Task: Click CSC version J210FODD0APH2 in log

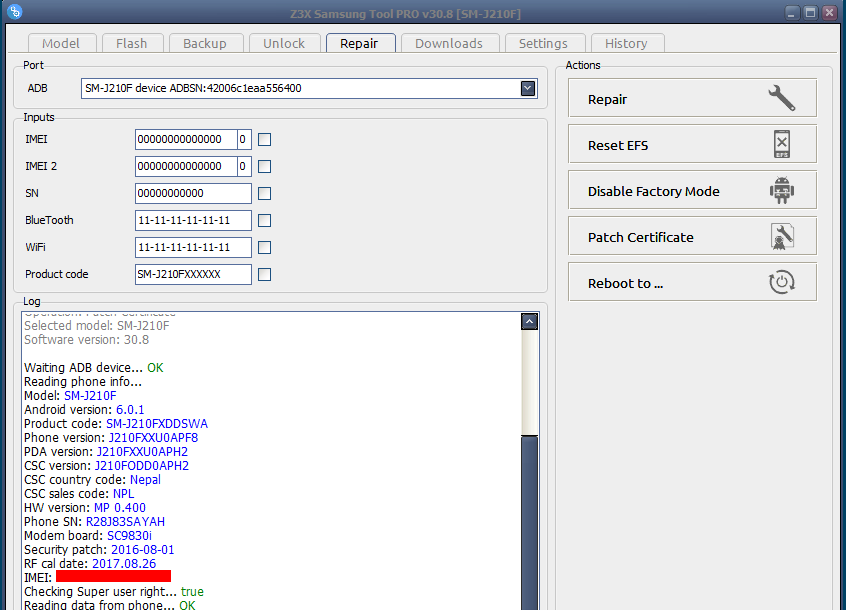Action: pyautogui.click(x=142, y=466)
